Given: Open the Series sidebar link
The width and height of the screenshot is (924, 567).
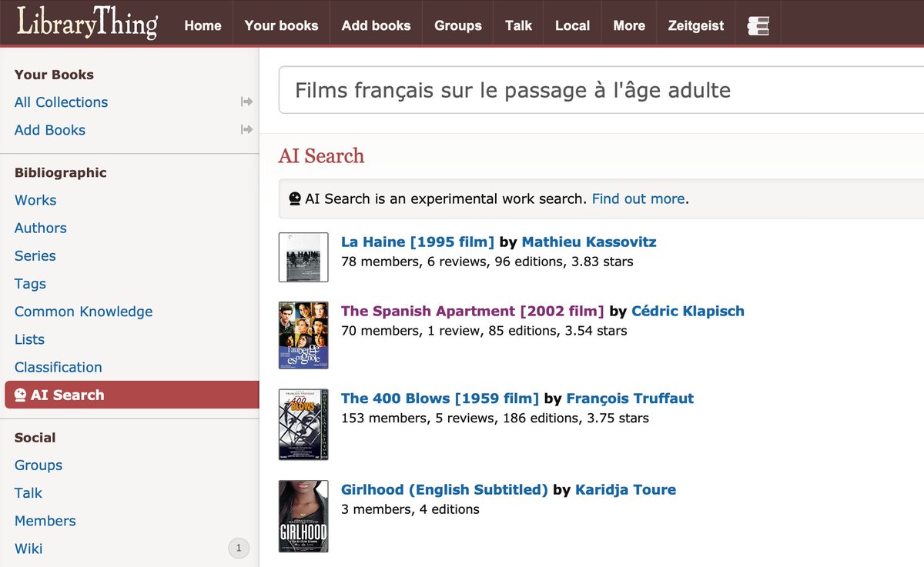Looking at the screenshot, I should [x=35, y=255].
